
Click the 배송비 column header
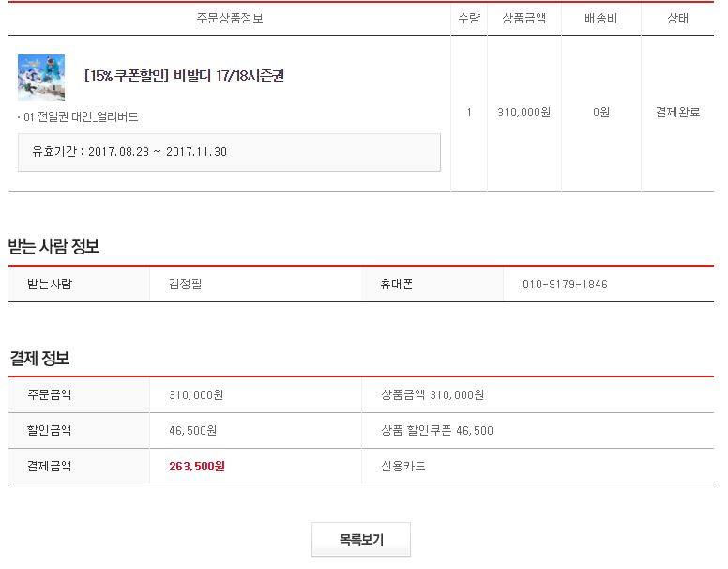pos(600,18)
